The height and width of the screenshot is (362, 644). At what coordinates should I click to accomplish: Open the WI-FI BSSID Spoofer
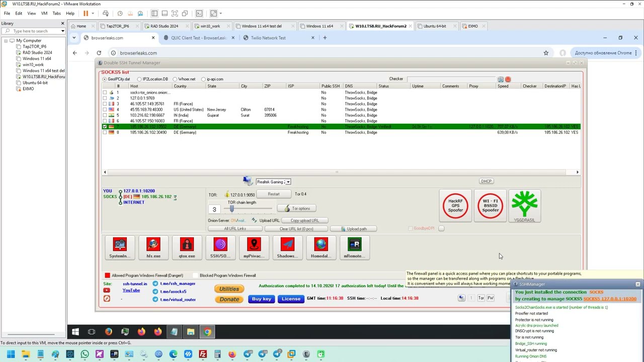(x=490, y=206)
